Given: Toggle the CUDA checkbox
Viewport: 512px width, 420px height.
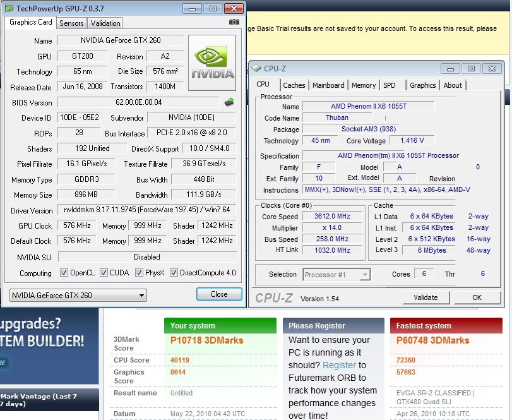Looking at the screenshot, I should pos(104,273).
